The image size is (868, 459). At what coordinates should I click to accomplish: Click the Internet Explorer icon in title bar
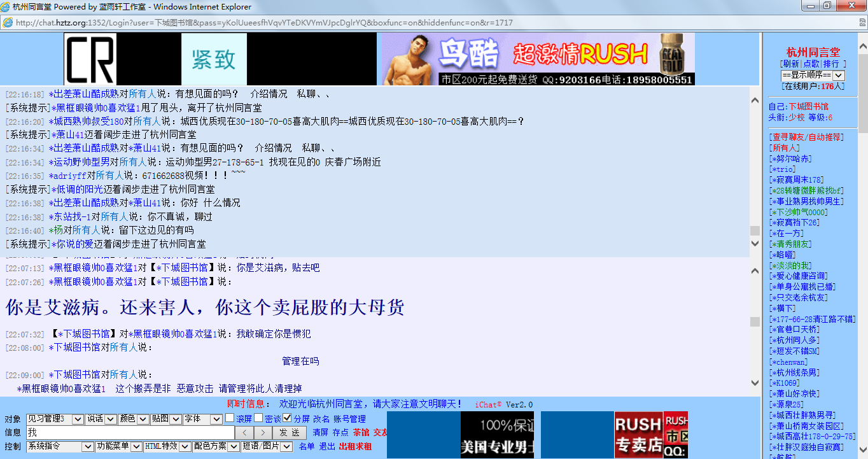coord(6,7)
